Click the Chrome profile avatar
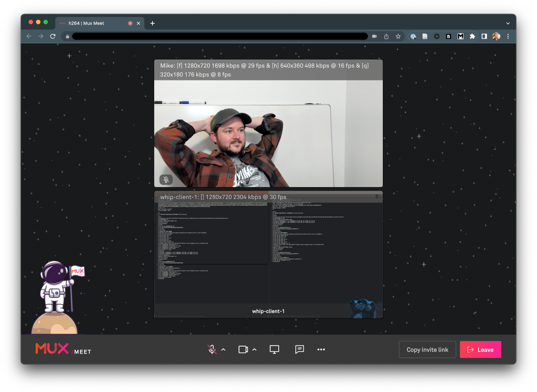537x392 pixels. (497, 36)
